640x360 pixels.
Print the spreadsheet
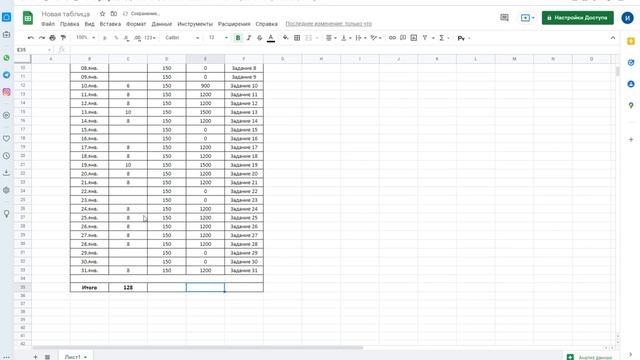52,38
